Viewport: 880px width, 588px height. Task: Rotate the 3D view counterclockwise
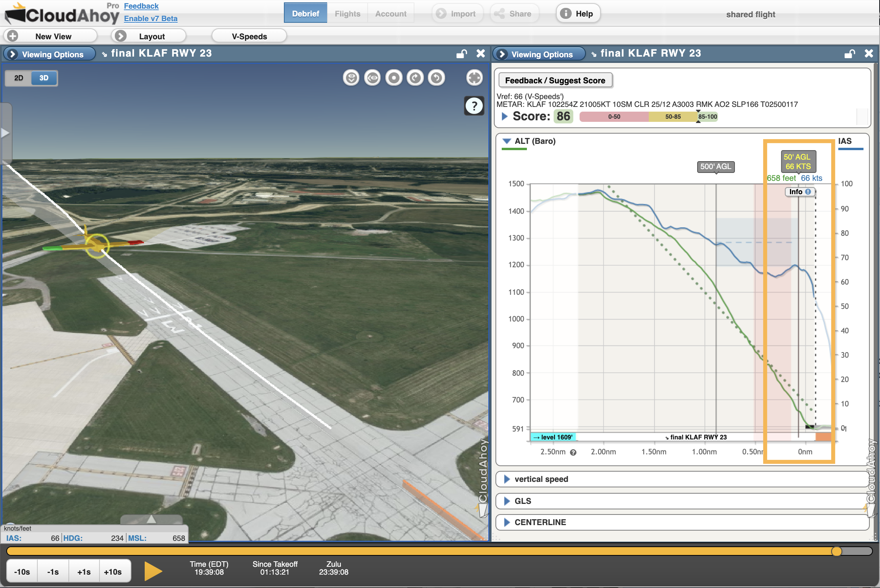tap(436, 78)
